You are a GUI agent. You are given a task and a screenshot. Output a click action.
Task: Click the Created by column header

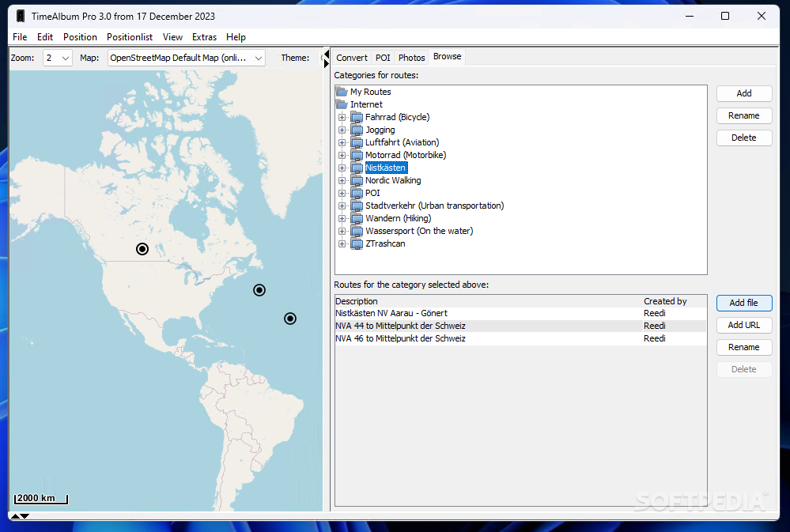tap(675, 301)
